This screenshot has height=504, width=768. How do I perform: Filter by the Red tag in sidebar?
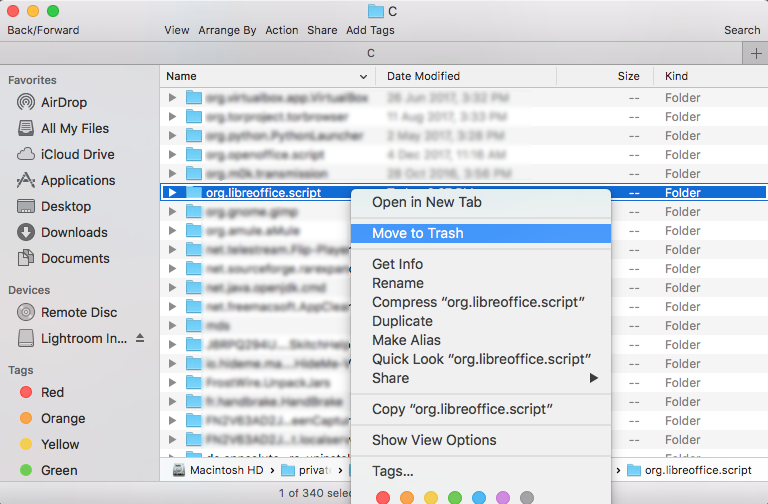click(x=42, y=392)
